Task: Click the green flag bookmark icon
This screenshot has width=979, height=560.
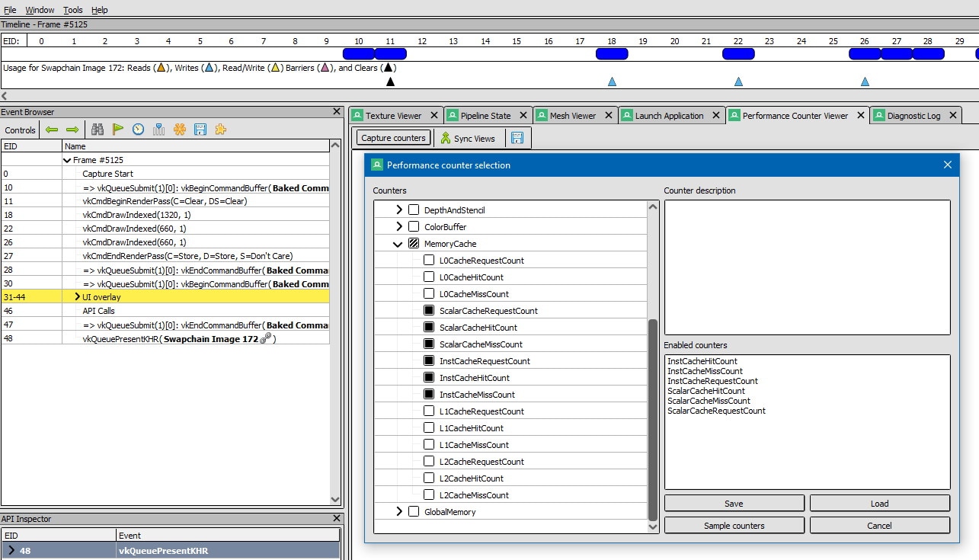Action: coord(118,130)
